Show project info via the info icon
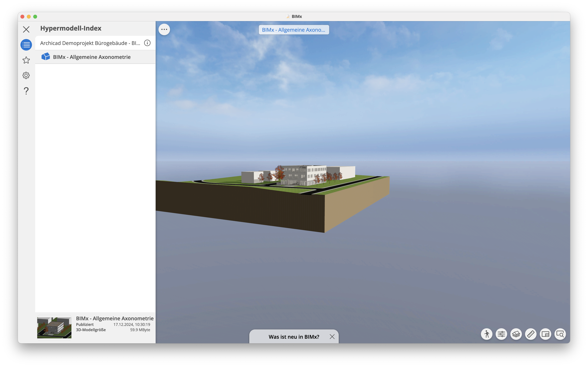Viewport: 588px width, 367px height. pyautogui.click(x=147, y=43)
